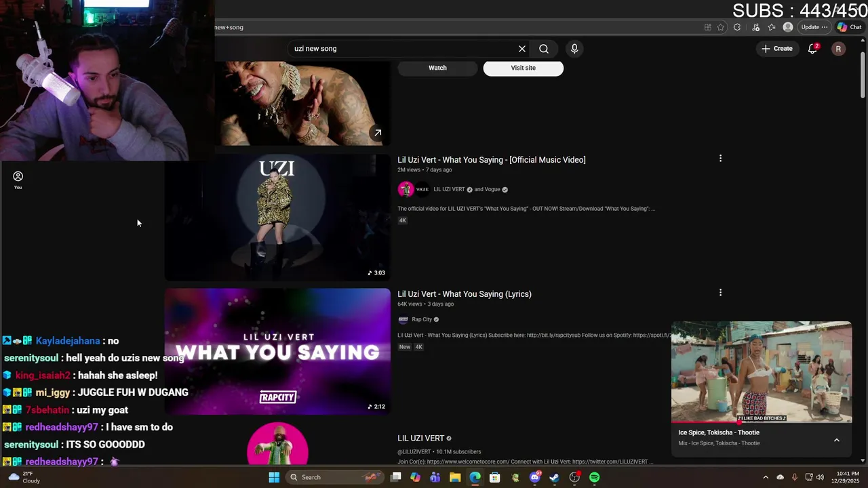Click the browser Update button
The height and width of the screenshot is (488, 868).
tap(814, 27)
